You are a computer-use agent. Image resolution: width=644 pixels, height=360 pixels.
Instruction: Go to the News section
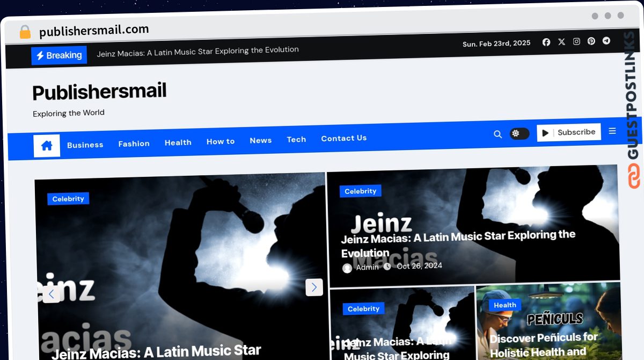coord(261,140)
